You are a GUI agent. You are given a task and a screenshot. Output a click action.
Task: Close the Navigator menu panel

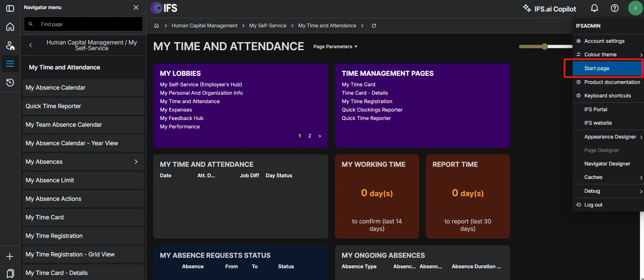136,7
